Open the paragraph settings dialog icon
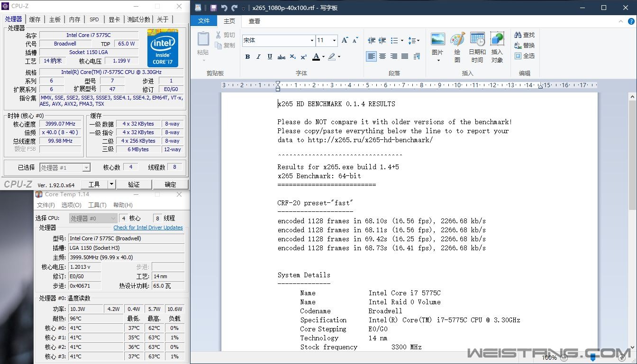This screenshot has width=637, height=364. click(x=417, y=56)
